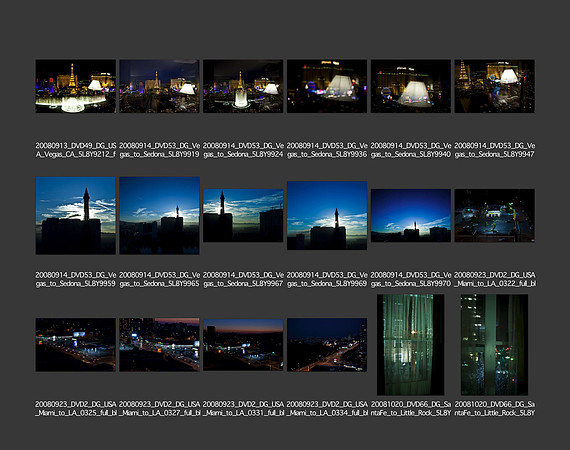This screenshot has height=450, width=570.
Task: Open the sheer curtain window portrait thumbnail
Action: coord(411,345)
